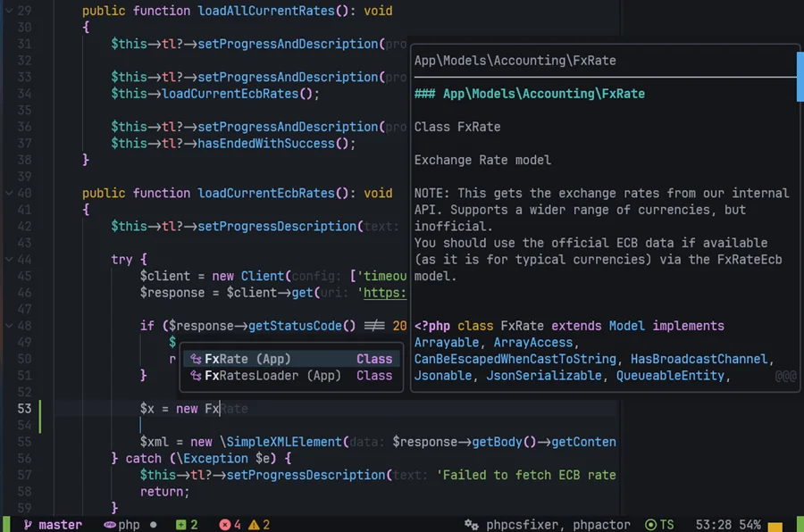
Task: Click the documentation popup scrollbar thumb
Action: 800,77
